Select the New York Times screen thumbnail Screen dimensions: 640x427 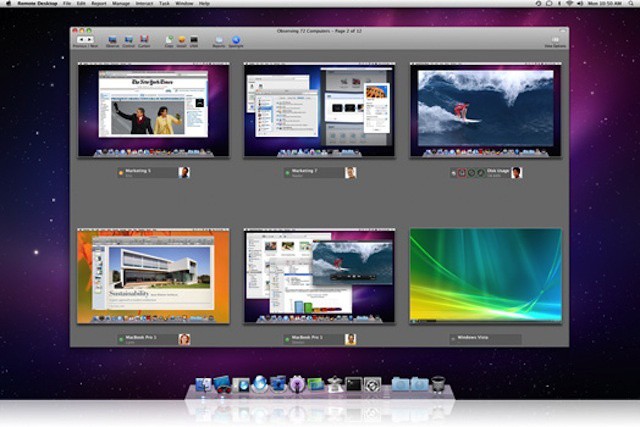click(153, 109)
